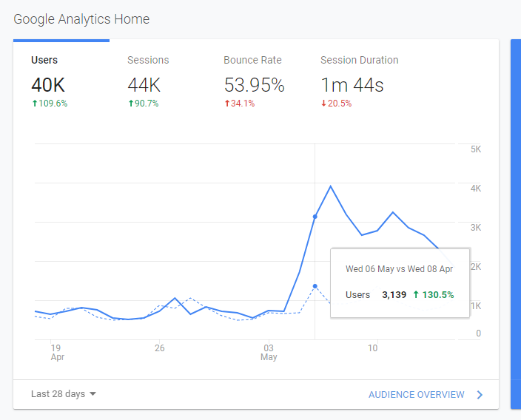The height and width of the screenshot is (420, 521).
Task: Click the 1m 44s duration value
Action: [x=352, y=85]
